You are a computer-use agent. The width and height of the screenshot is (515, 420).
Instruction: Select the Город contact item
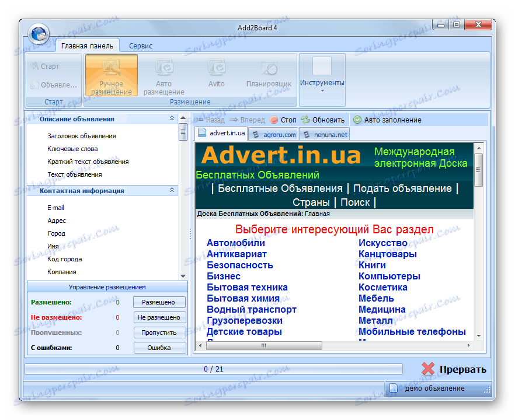(x=56, y=233)
